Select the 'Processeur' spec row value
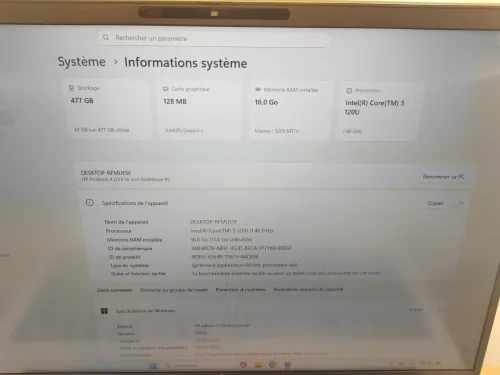 coord(232,231)
